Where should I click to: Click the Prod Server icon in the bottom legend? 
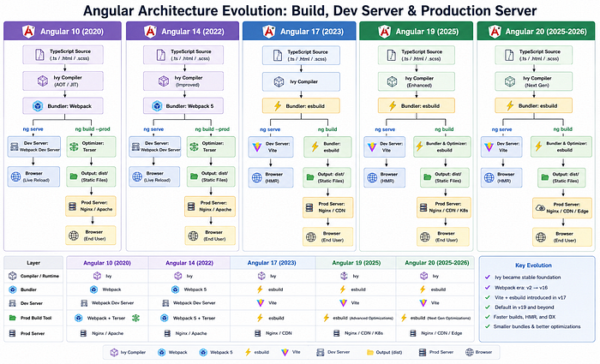pyautogui.click(x=423, y=352)
